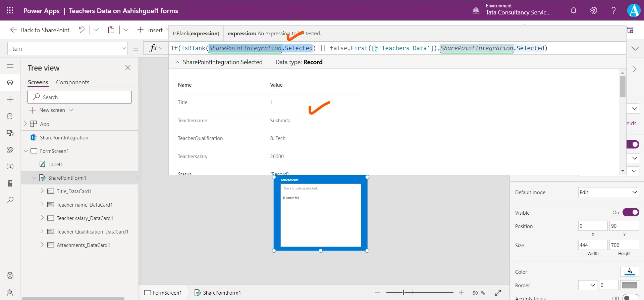644x300 pixels.
Task: Expand the App tree node
Action: tap(25, 124)
